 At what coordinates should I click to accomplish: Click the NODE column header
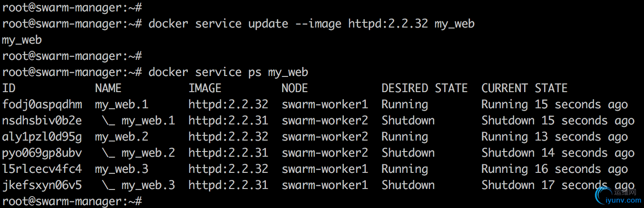coord(295,88)
